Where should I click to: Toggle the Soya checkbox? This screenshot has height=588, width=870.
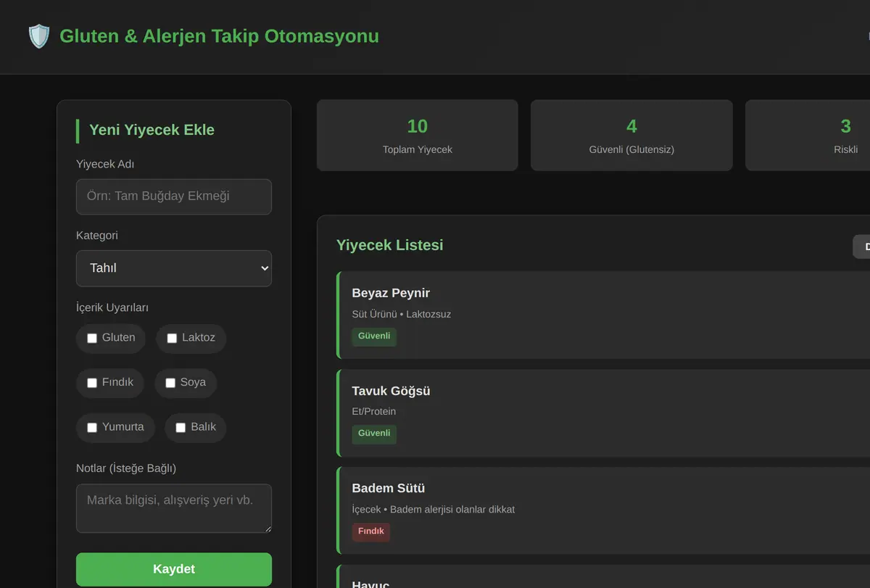(x=170, y=383)
